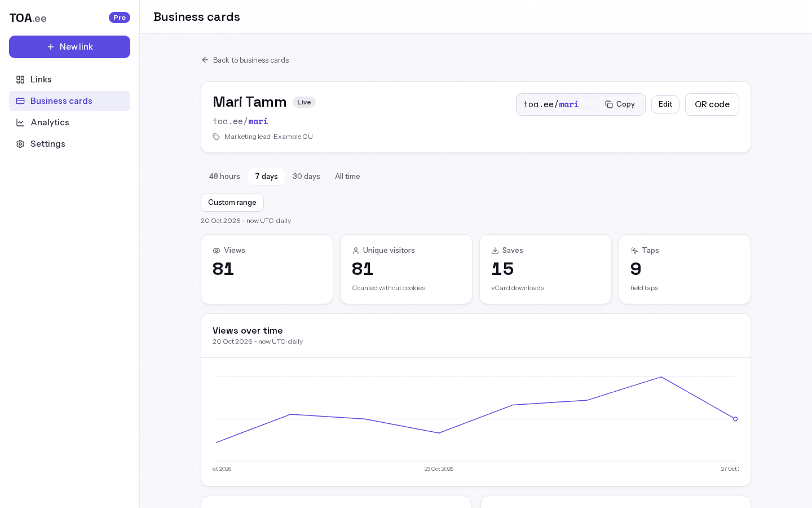This screenshot has width=812, height=508.
Task: Click the Unique visitors count 81
Action: click(x=363, y=269)
